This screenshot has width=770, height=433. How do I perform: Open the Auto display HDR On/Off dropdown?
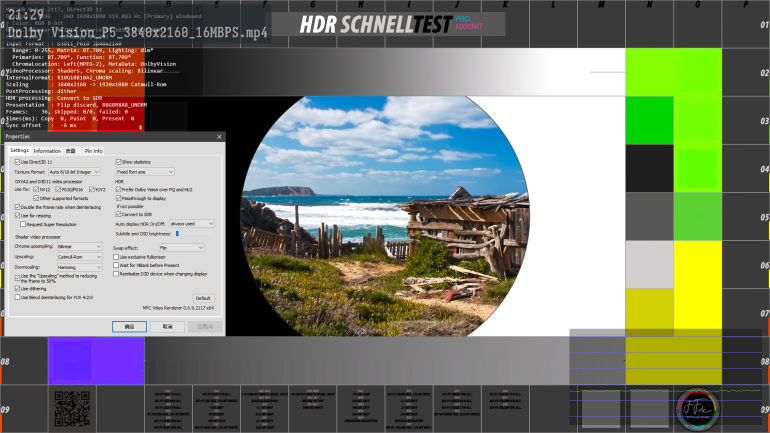coord(193,224)
